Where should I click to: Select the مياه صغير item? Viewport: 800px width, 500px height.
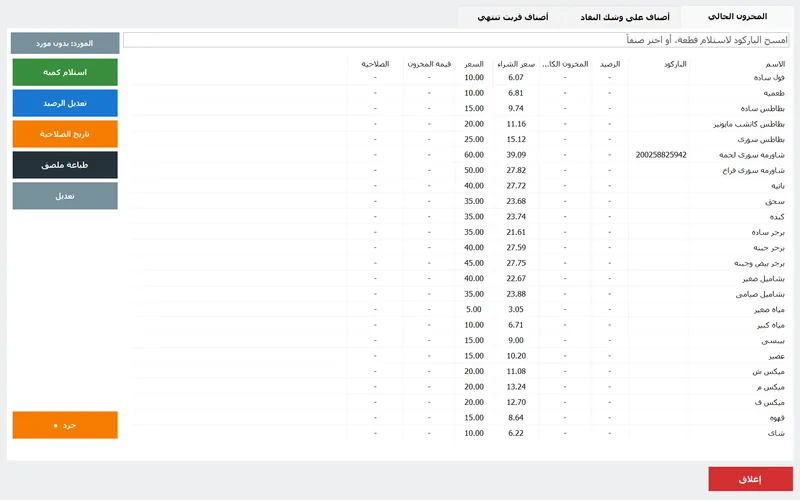[x=769, y=310]
